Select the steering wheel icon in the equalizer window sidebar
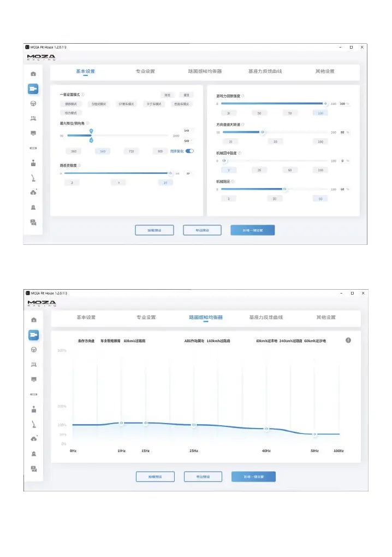 click(34, 349)
